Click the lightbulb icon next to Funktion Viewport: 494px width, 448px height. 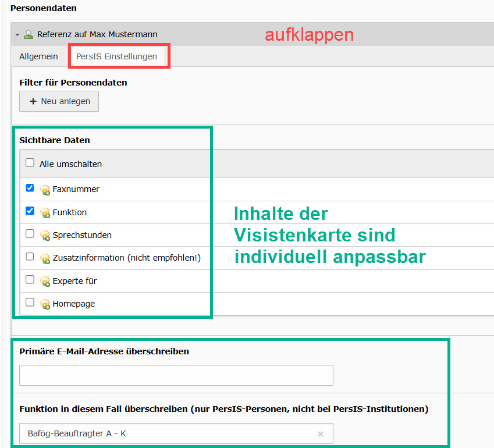[45, 213]
